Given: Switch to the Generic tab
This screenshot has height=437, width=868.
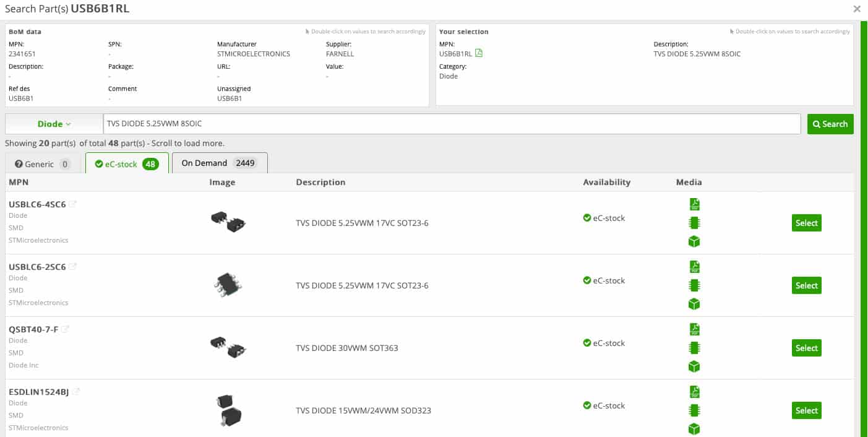Looking at the screenshot, I should pos(44,164).
